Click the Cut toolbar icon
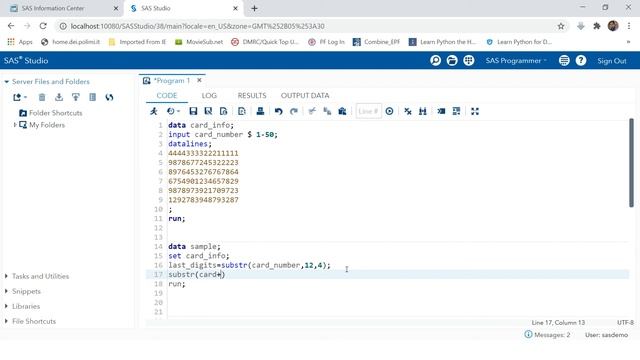Viewport: 640px width, 360px height. click(x=312, y=111)
